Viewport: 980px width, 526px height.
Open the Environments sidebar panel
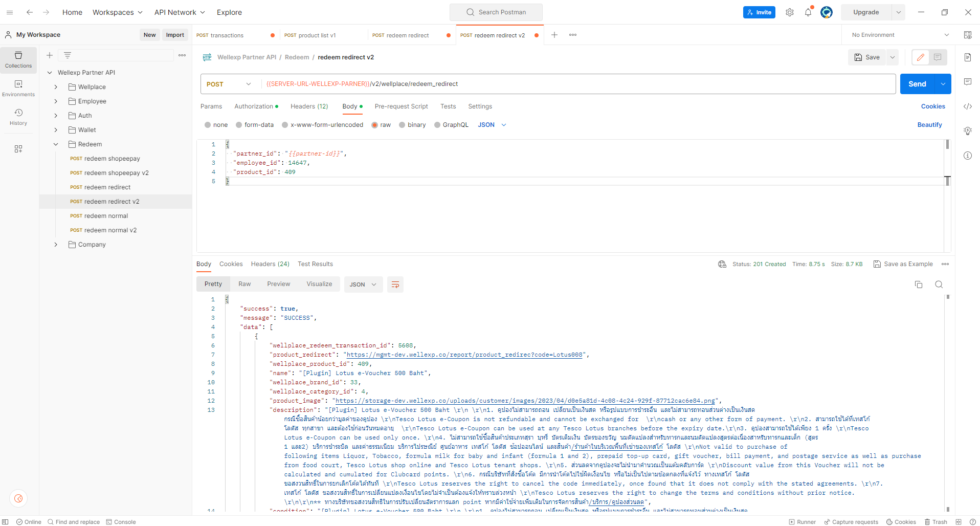18,89
